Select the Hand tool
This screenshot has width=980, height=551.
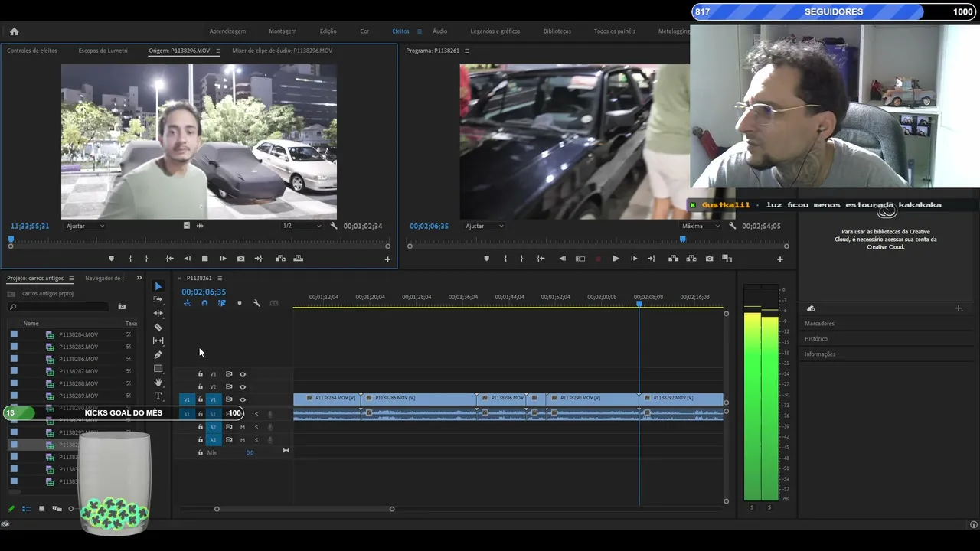[x=158, y=382]
